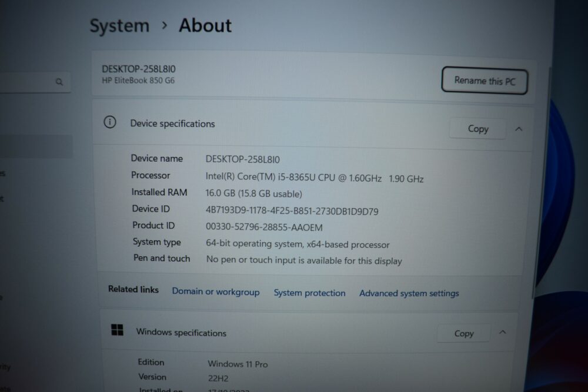This screenshot has width=588, height=392.
Task: Go back to System in breadcrumb
Action: [x=119, y=25]
